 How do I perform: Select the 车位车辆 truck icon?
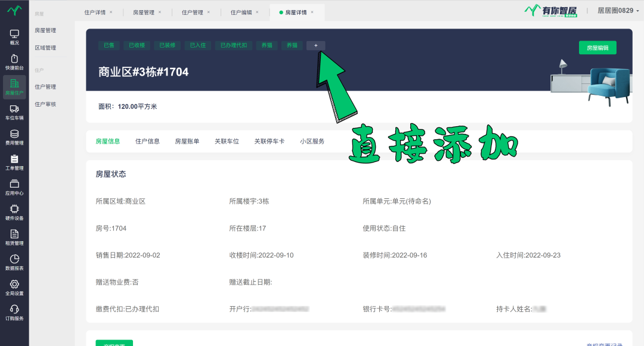14,112
